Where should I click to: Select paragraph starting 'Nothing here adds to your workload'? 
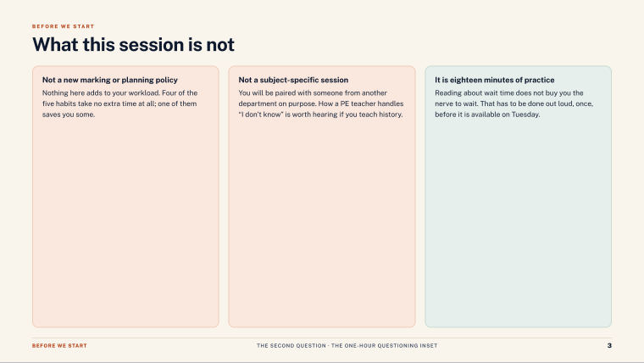[120, 103]
